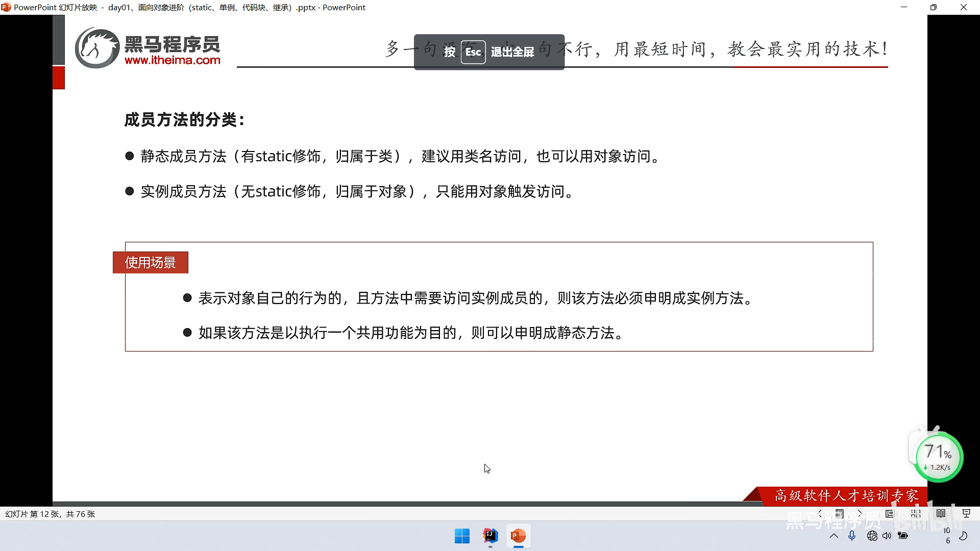Start Slide Show view icon
The width and height of the screenshot is (980, 551).
coord(966,514)
